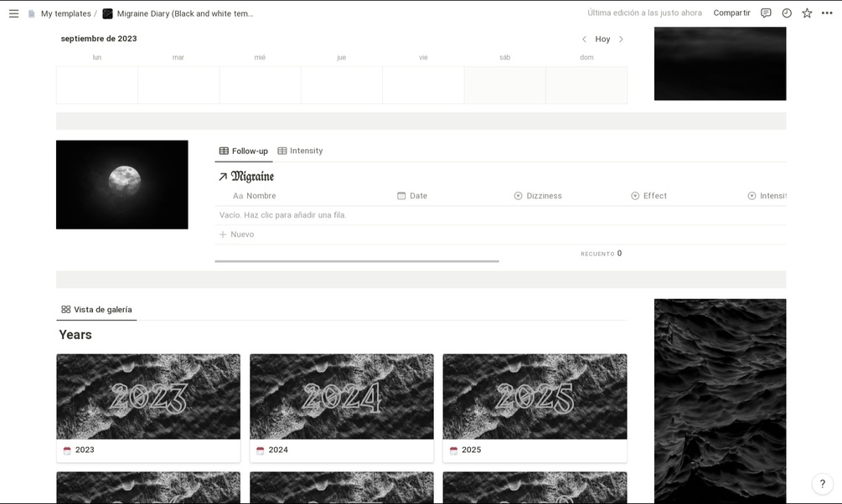Click the Compartir share button
The image size is (842, 504).
731,13
